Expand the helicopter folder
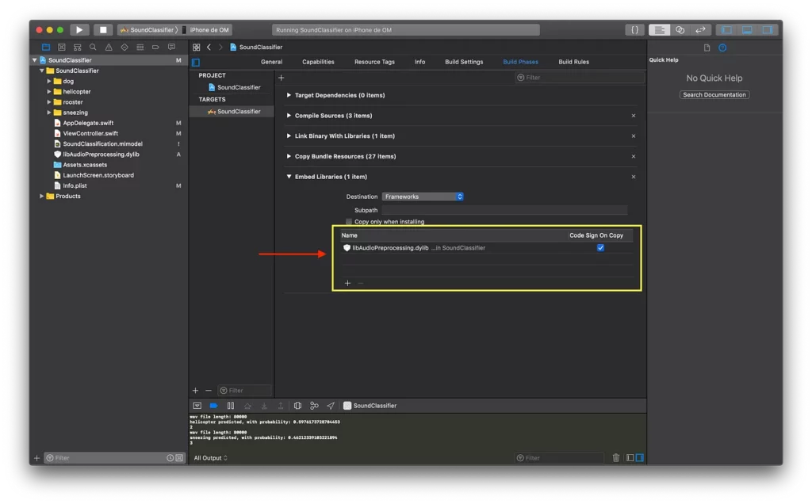 coord(48,92)
